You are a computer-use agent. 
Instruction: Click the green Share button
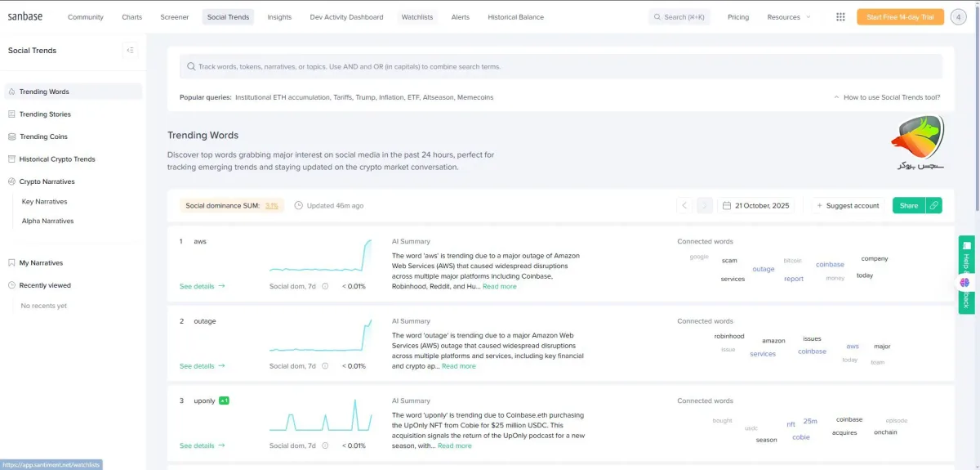[909, 206]
